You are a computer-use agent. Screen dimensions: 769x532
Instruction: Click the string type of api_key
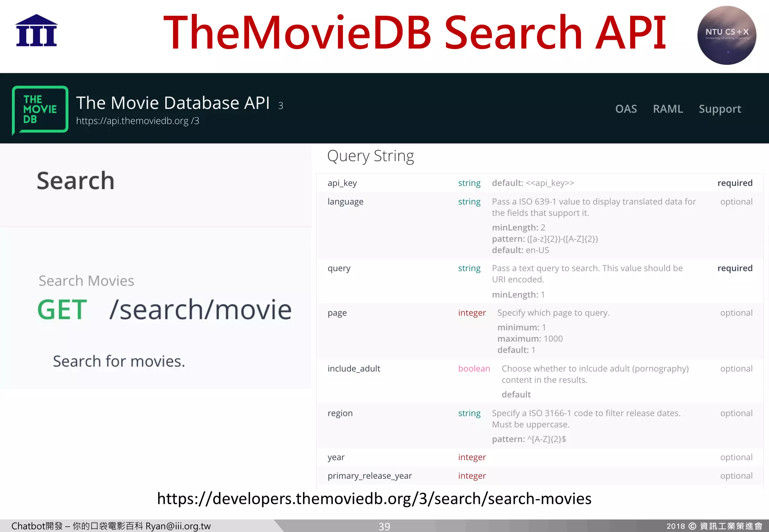469,183
